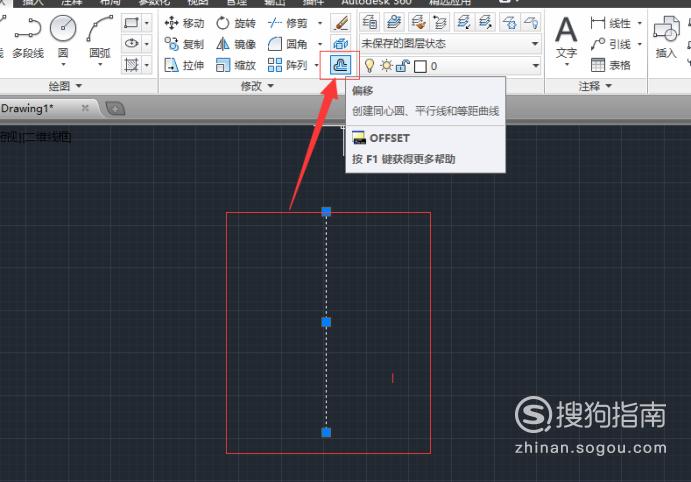Select the Leader (引线) tool
691x482 pixels.
(x=610, y=44)
